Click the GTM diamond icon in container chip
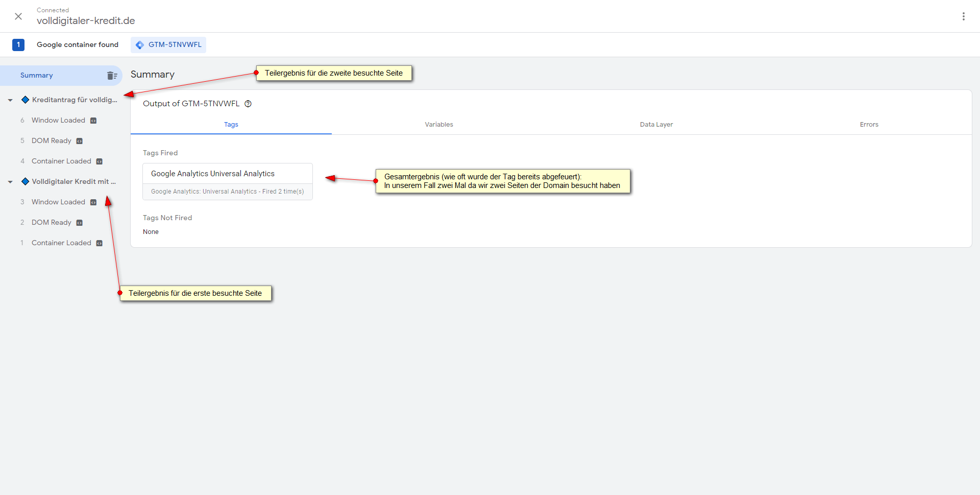This screenshot has height=495, width=980. [140, 45]
